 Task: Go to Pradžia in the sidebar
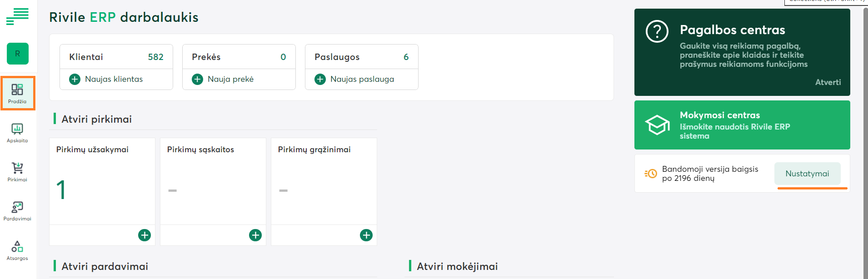pyautogui.click(x=18, y=93)
